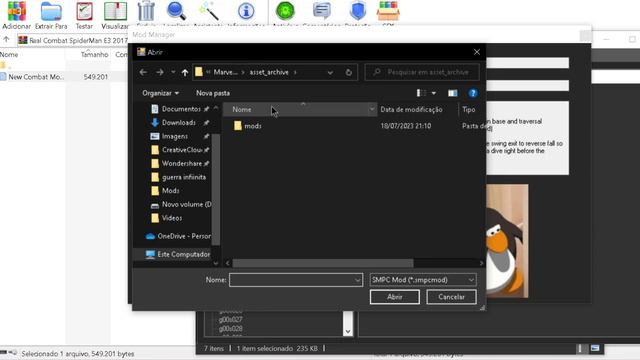Select asset_archive in the address path
This screenshot has height=360, width=640.
pyautogui.click(x=269, y=72)
